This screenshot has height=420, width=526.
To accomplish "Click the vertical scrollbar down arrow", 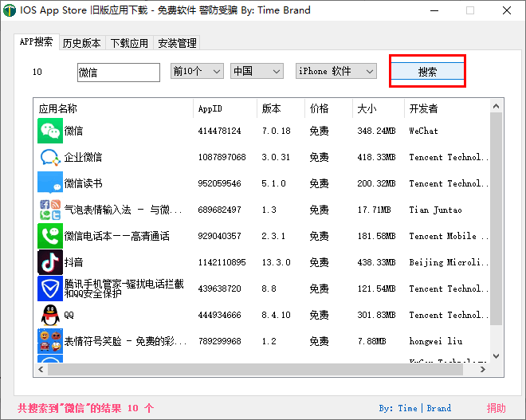I will point(497,356).
